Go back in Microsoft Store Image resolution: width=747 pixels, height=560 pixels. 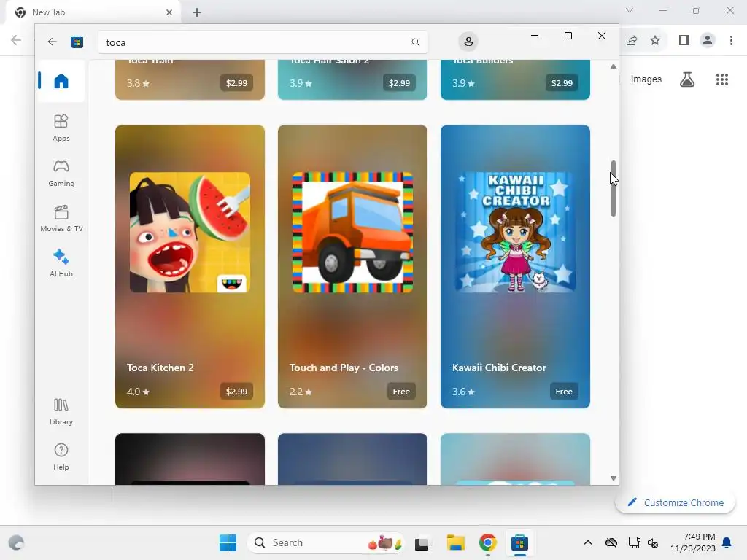53,42
